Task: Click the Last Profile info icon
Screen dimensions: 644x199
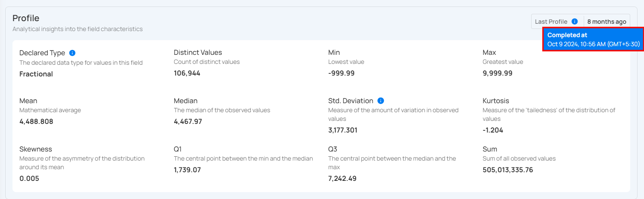Action: pyautogui.click(x=575, y=22)
